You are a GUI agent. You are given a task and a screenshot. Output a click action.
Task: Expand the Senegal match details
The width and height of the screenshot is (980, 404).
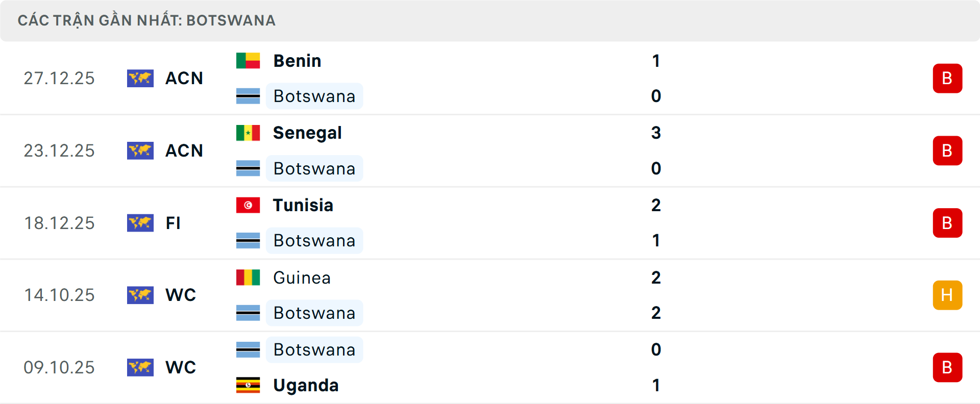click(490, 150)
